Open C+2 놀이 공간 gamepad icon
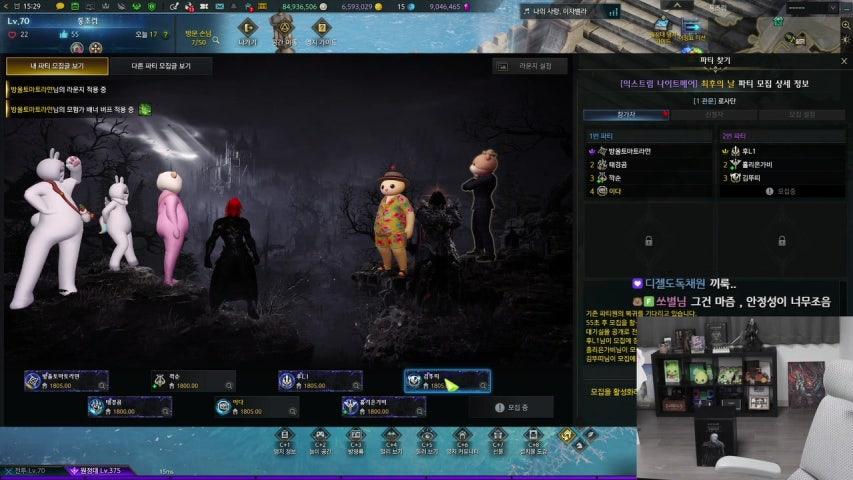The height and width of the screenshot is (480, 853). pos(320,435)
